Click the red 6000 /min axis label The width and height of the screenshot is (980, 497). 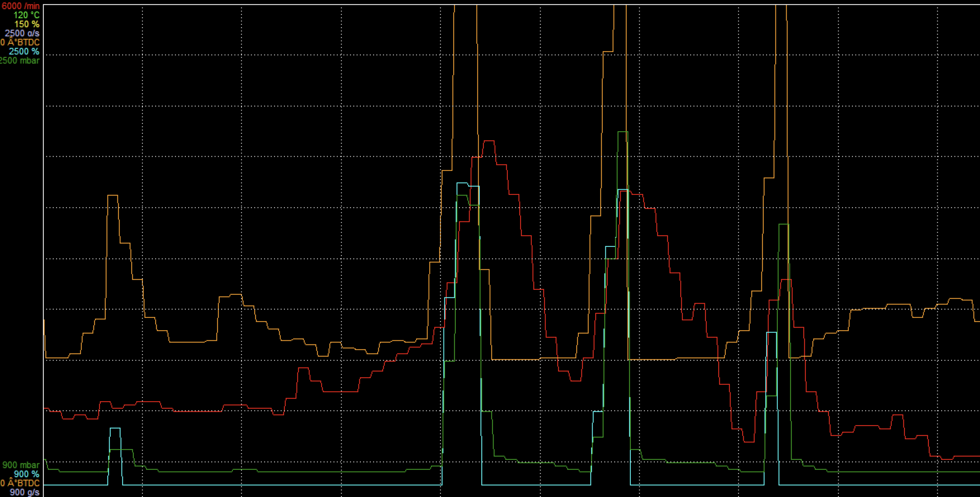coord(20,6)
